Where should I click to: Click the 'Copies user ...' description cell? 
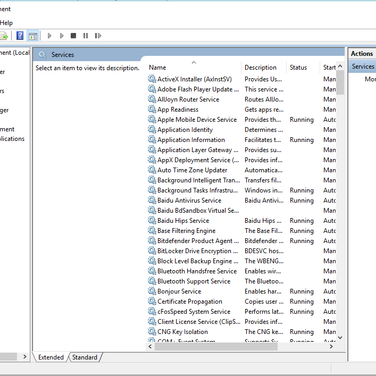(264, 301)
